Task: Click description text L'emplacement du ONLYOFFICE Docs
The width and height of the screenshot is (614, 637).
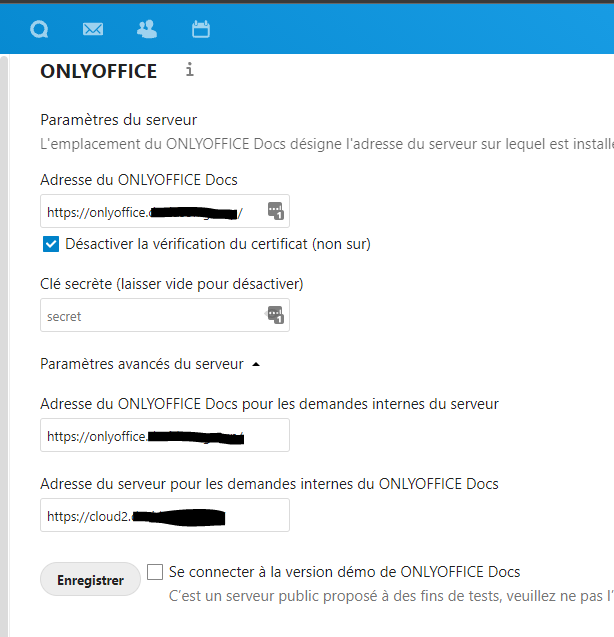Action: tap(327, 144)
